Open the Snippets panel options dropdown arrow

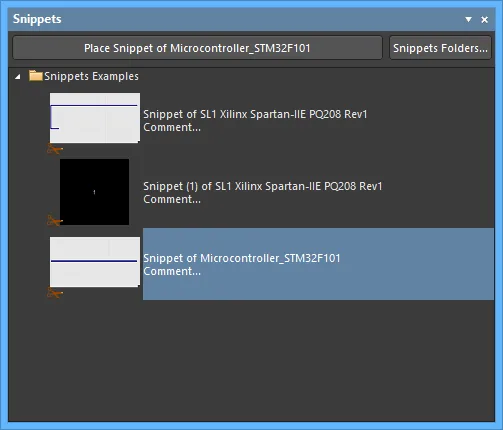pyautogui.click(x=468, y=19)
